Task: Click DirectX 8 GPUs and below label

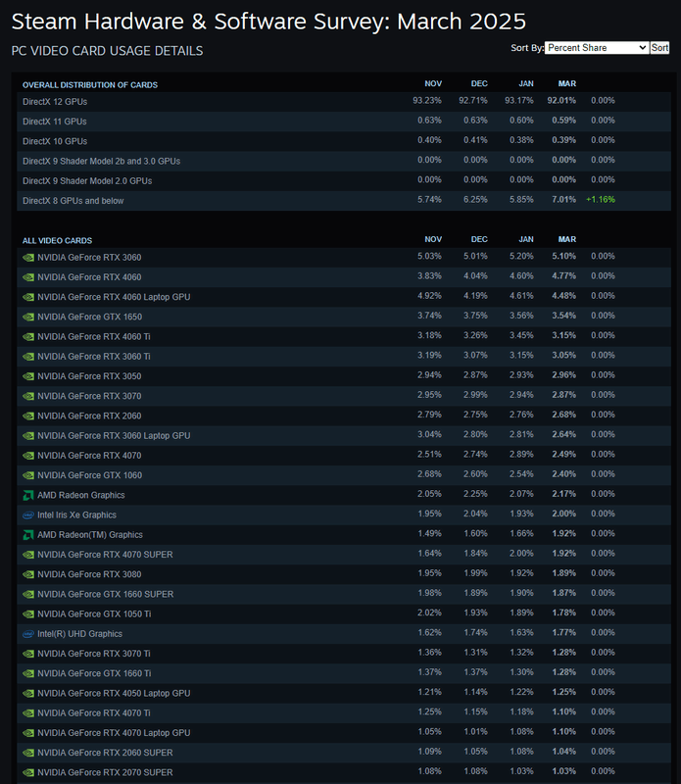Action: (73, 201)
